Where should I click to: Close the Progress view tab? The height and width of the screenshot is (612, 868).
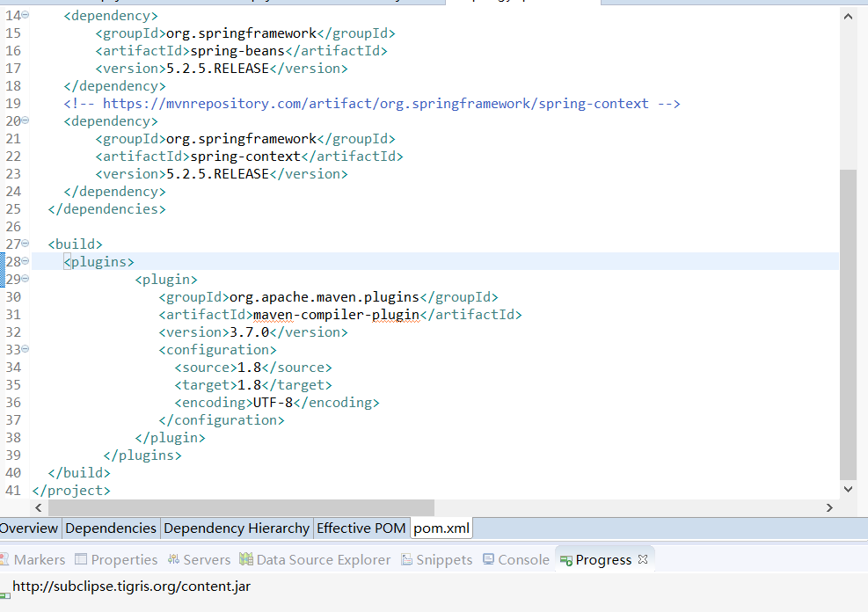(643, 558)
